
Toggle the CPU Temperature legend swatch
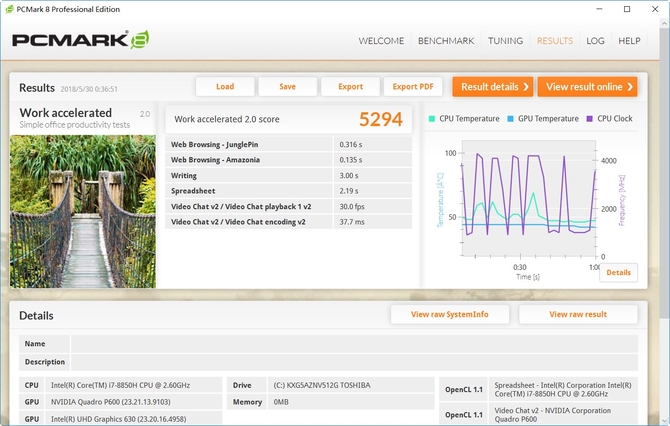tap(432, 119)
